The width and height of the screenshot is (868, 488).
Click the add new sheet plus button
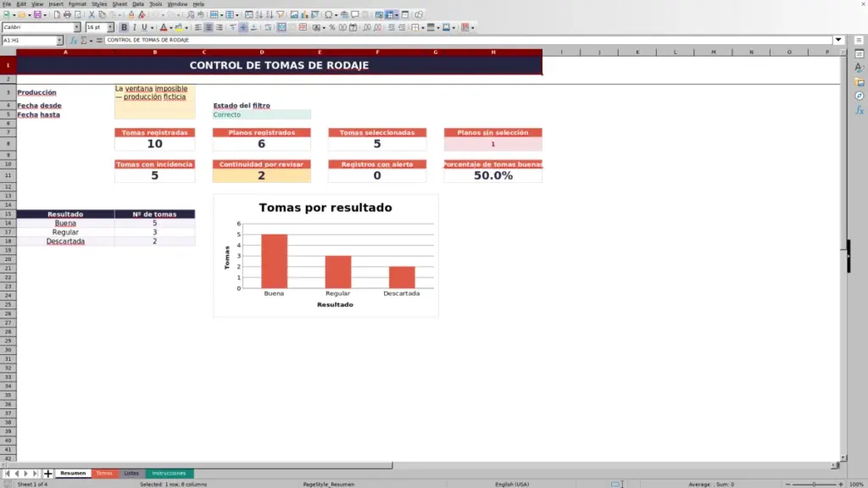(47, 473)
